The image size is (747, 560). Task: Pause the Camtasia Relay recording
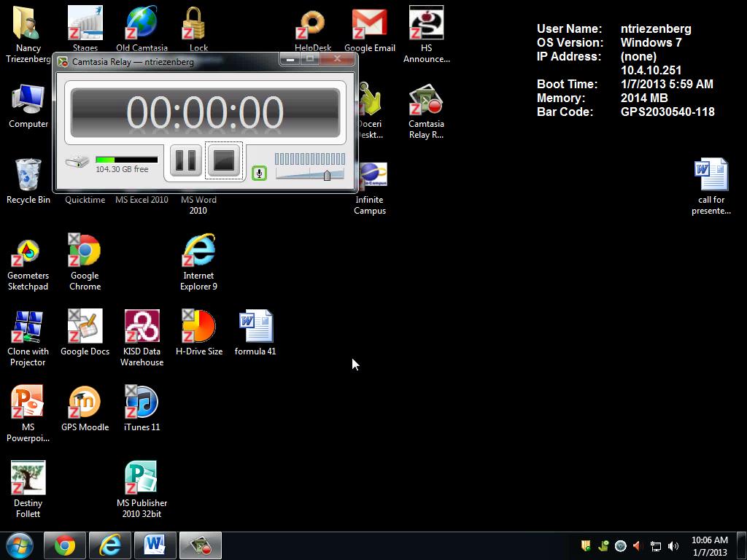tap(186, 161)
